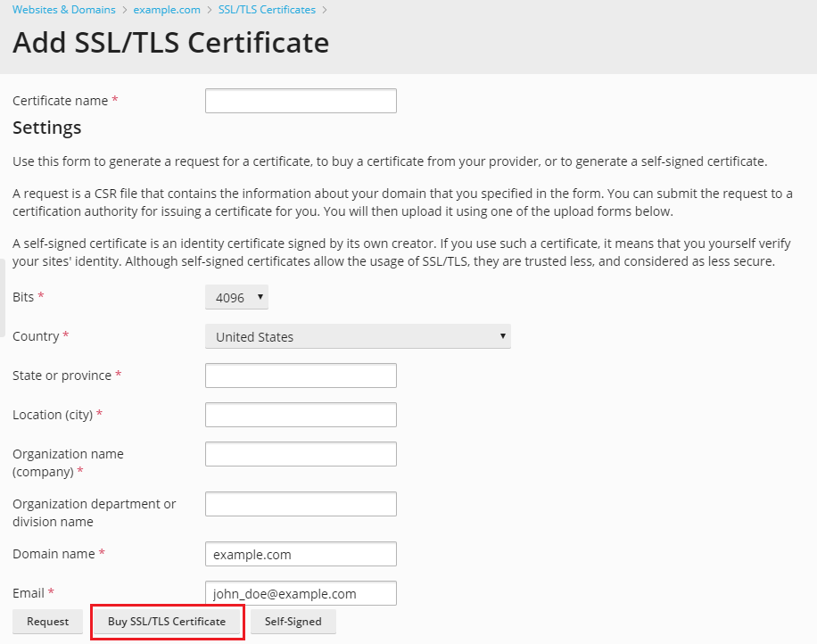The width and height of the screenshot is (817, 644).
Task: Go to the example.com breadcrumb link
Action: coord(167,10)
